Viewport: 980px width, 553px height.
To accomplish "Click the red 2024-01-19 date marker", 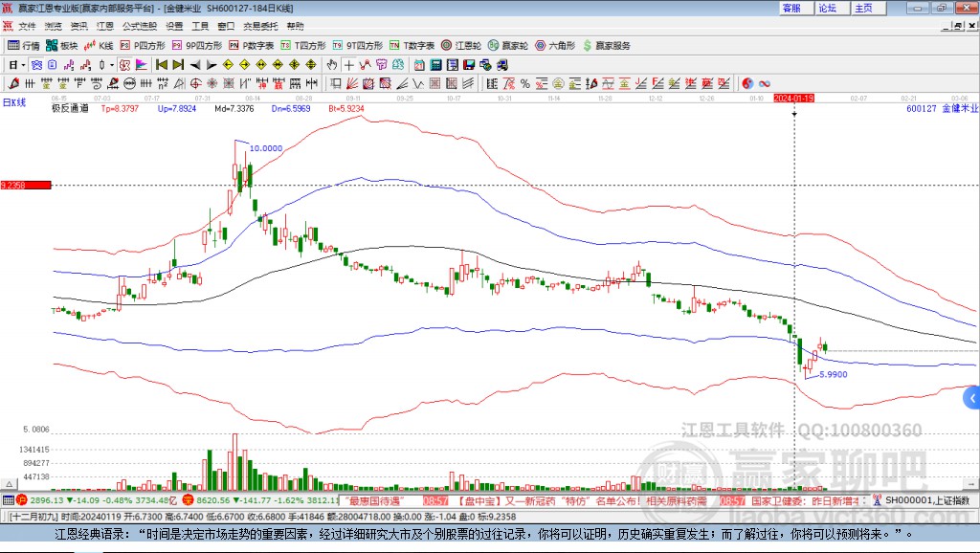I will [x=792, y=97].
